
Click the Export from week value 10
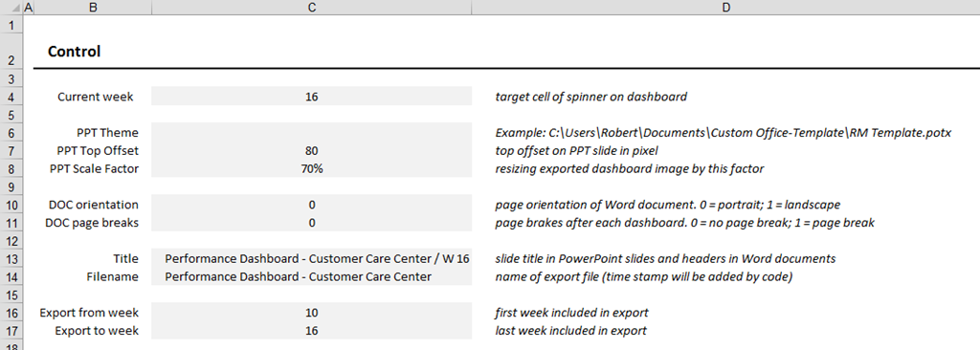pyautogui.click(x=311, y=313)
